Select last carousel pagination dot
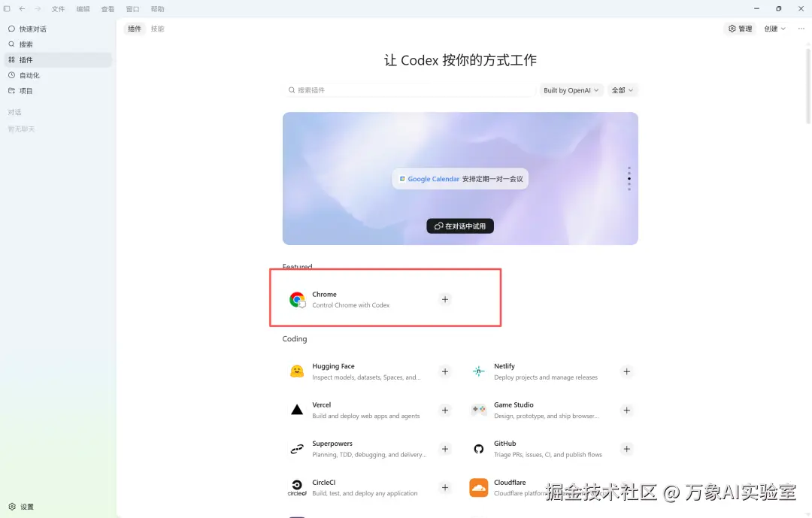812x518 pixels. coord(629,189)
